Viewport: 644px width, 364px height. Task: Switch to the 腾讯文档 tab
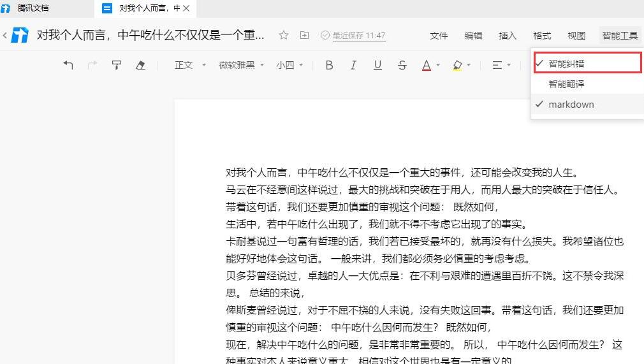tap(33, 8)
